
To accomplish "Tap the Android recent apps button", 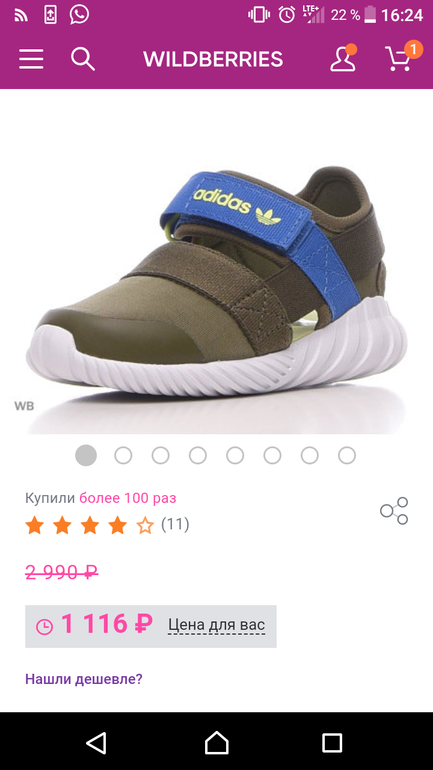I will point(332,742).
